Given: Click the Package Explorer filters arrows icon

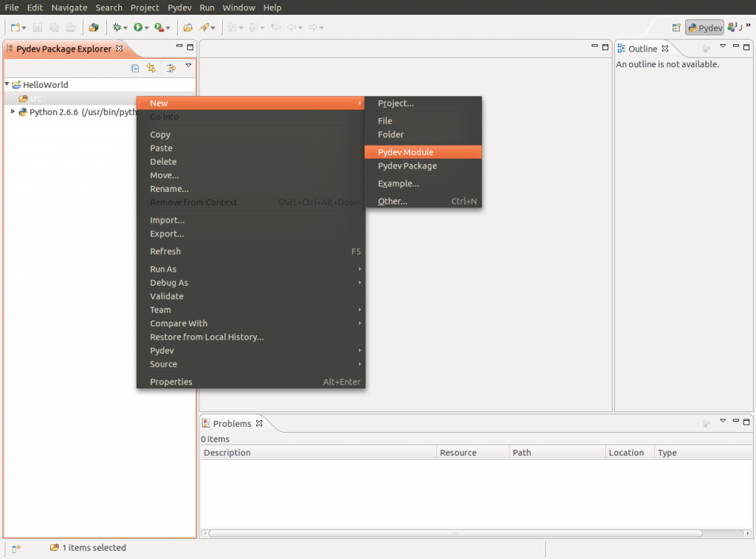Looking at the screenshot, I should 171,68.
